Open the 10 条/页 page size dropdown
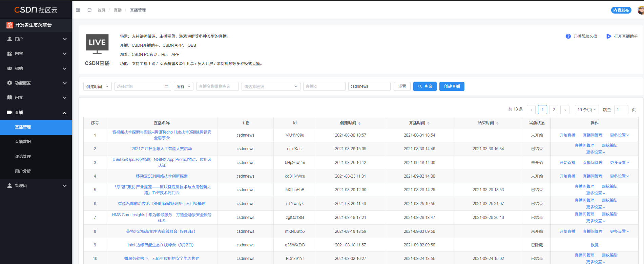 tap(587, 110)
